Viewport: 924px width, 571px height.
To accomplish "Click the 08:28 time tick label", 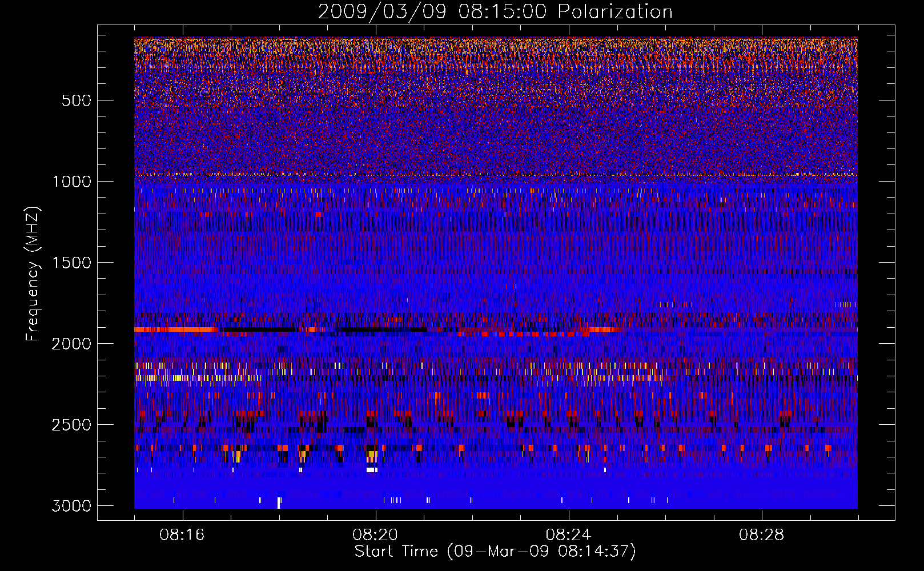I will (761, 535).
